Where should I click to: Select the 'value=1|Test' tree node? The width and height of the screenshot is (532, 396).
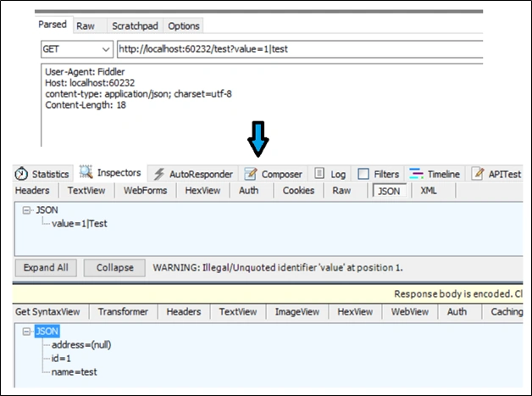pyautogui.click(x=80, y=224)
